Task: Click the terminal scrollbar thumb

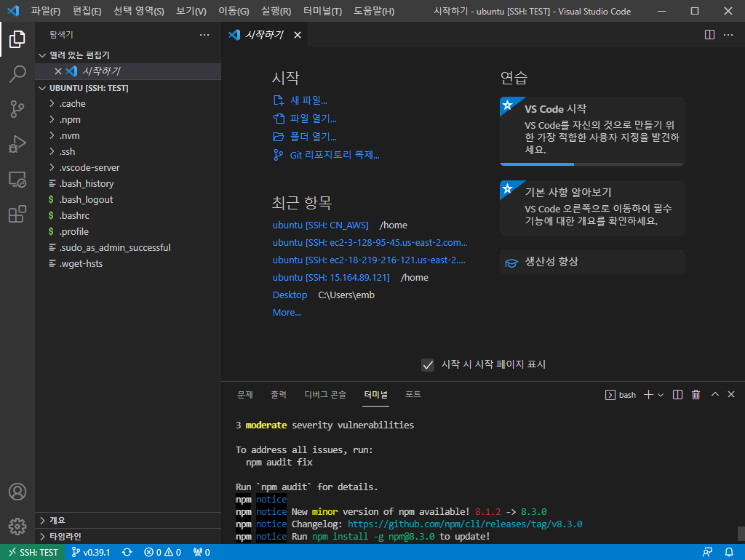Action: (x=741, y=534)
